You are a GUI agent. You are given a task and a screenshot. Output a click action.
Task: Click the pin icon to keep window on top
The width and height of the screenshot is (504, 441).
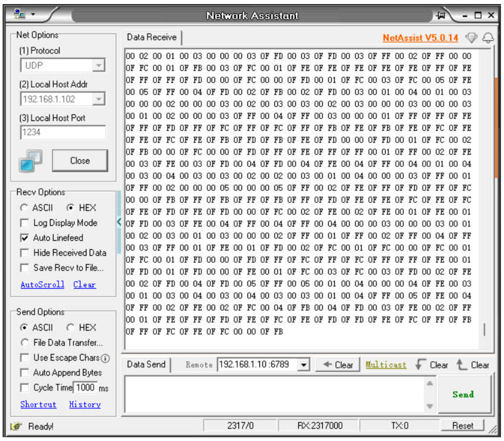click(441, 15)
